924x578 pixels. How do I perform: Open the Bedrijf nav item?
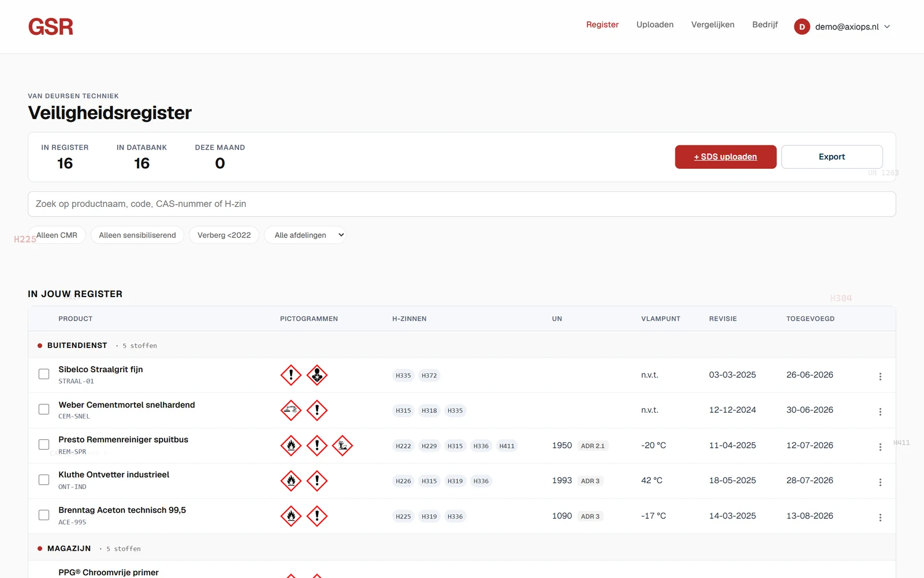point(765,25)
